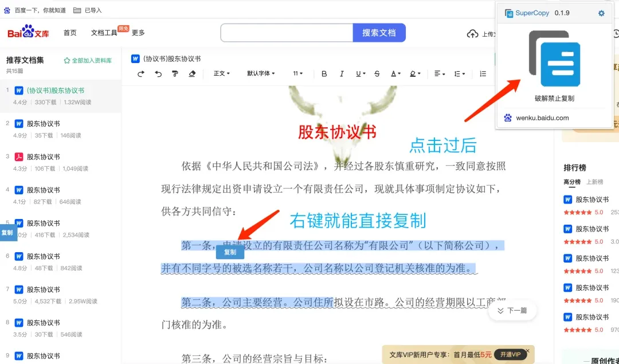Open the 正文 paragraph style dropdown
This screenshot has height=364, width=619.
[221, 73]
